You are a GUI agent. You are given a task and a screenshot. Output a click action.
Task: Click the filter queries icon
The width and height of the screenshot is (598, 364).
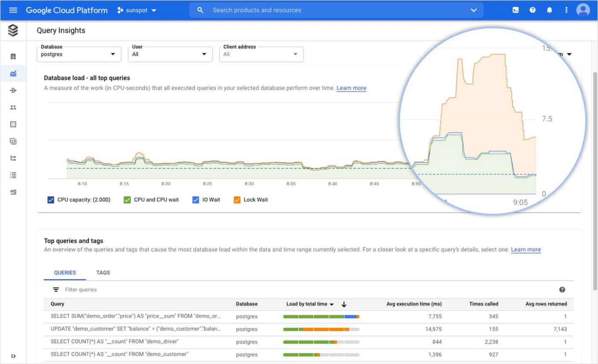point(56,290)
